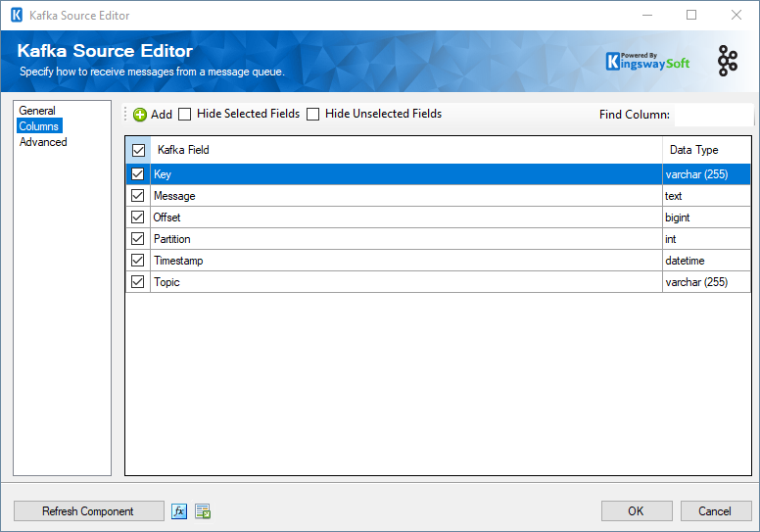The image size is (760, 532).
Task: Uncheck the Key field checkbox
Action: tap(138, 174)
